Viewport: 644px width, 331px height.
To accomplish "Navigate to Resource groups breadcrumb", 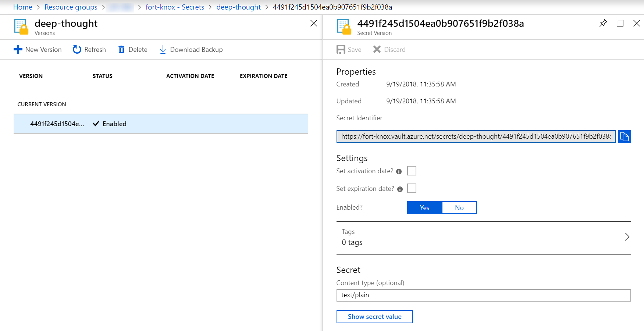I will tap(71, 7).
